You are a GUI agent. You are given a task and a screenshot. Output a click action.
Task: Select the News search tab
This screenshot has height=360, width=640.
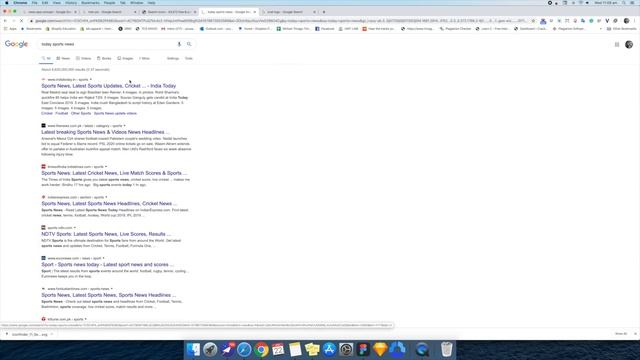[x=63, y=58]
